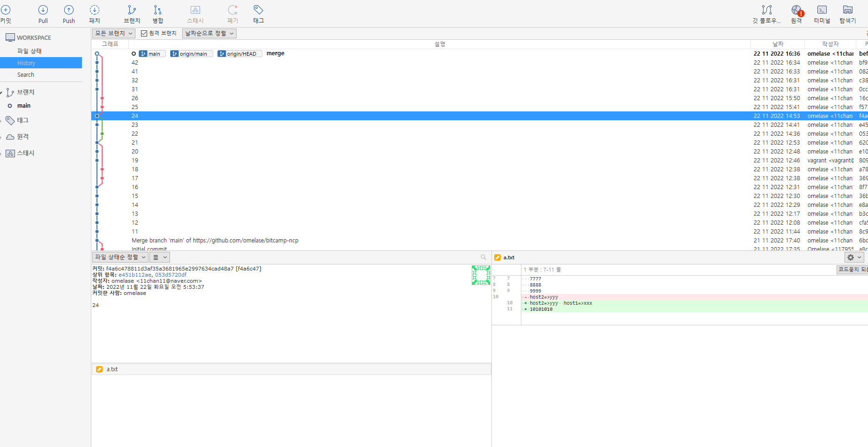Open the Branch (브랜치) toolbar icon

[x=132, y=14]
